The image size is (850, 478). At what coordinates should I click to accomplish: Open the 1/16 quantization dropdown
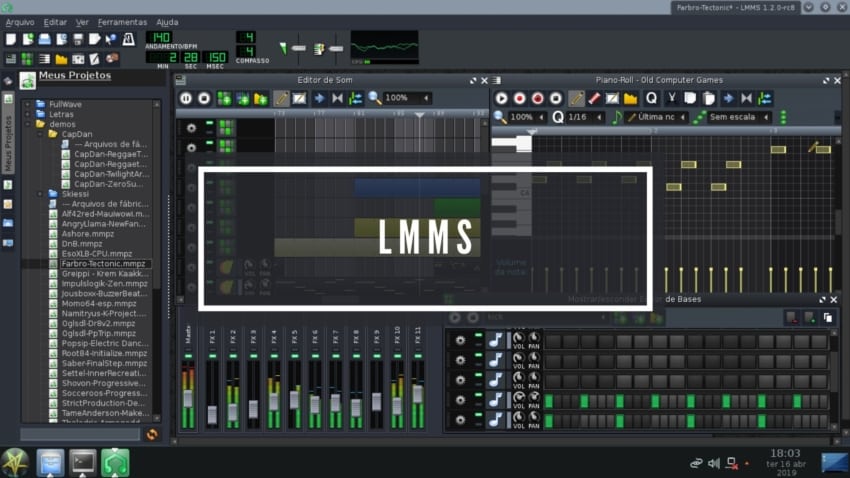[583, 117]
